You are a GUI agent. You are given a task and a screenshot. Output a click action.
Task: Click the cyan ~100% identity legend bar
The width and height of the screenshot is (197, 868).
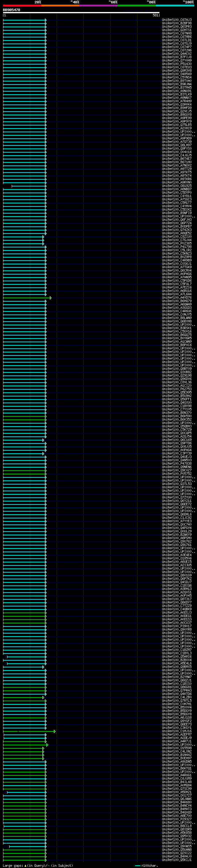coord(175,6)
